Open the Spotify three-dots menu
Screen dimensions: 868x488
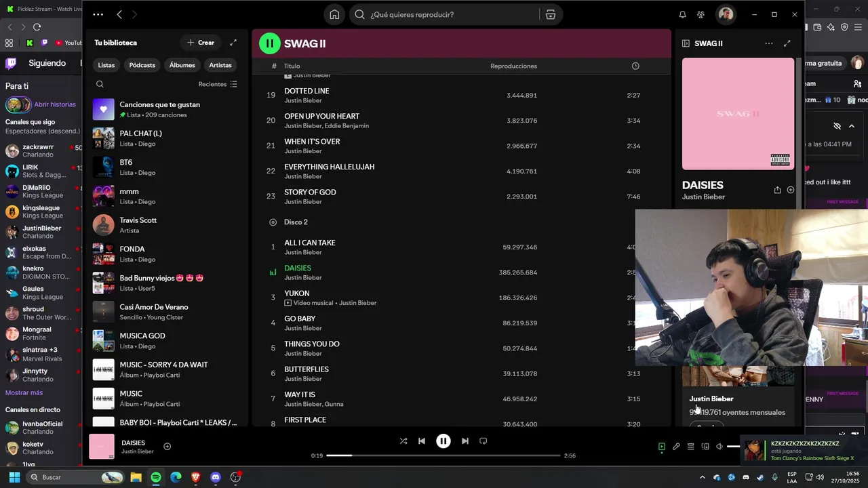98,14
